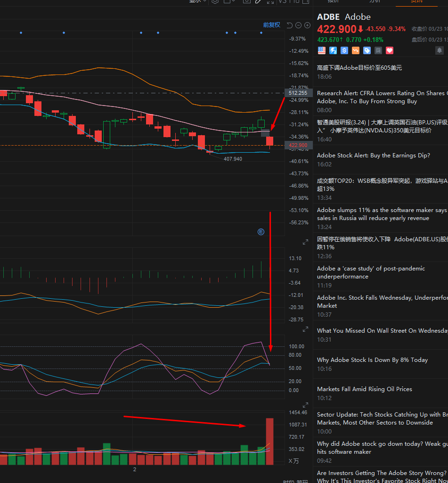Click the leftmost blue diamond event marker

tap(21, 33)
